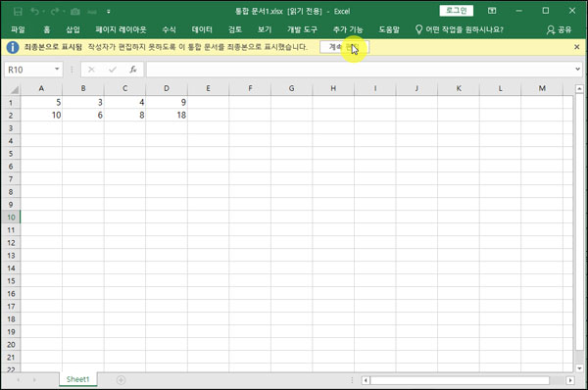This screenshot has height=390, width=588.
Task: Click the Ribbon Display Options icon
Action: [492, 11]
